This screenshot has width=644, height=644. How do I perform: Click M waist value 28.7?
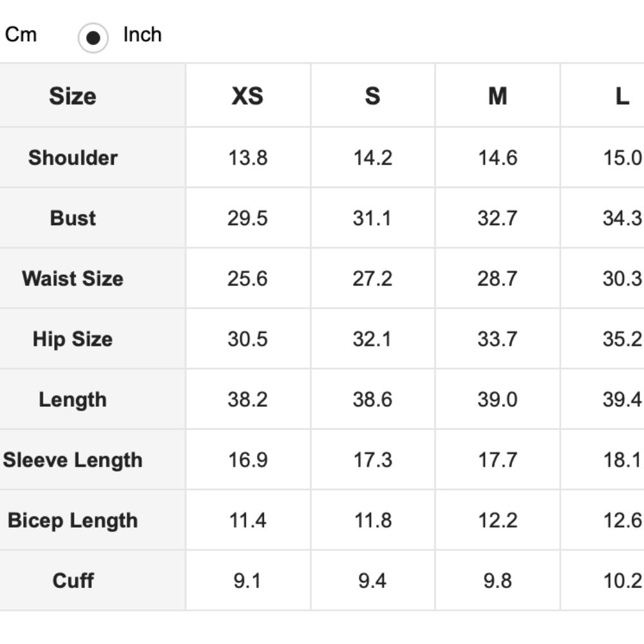click(497, 278)
